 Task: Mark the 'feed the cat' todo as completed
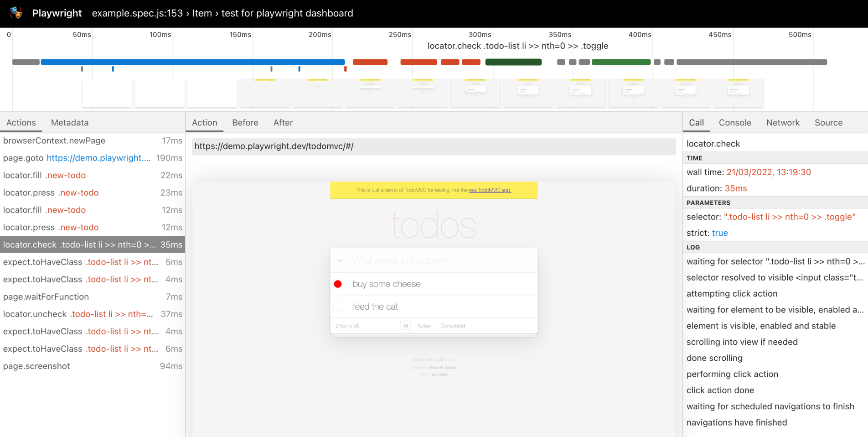pyautogui.click(x=339, y=306)
